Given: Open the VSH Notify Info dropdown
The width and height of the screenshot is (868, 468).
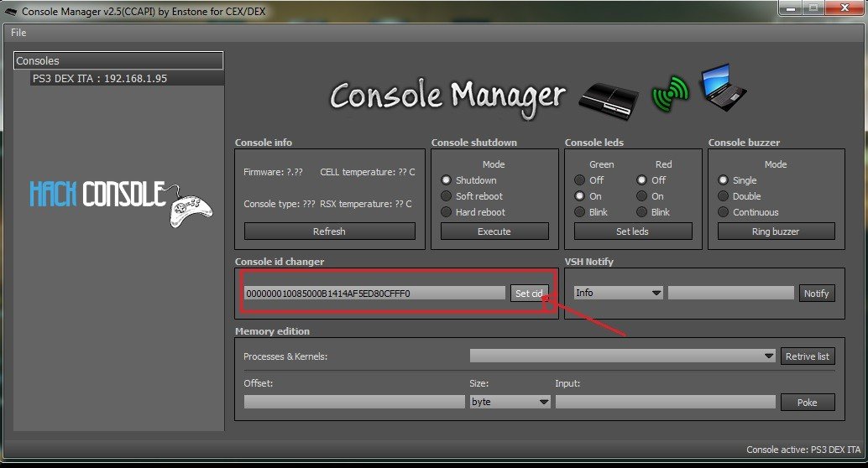Looking at the screenshot, I should click(618, 293).
